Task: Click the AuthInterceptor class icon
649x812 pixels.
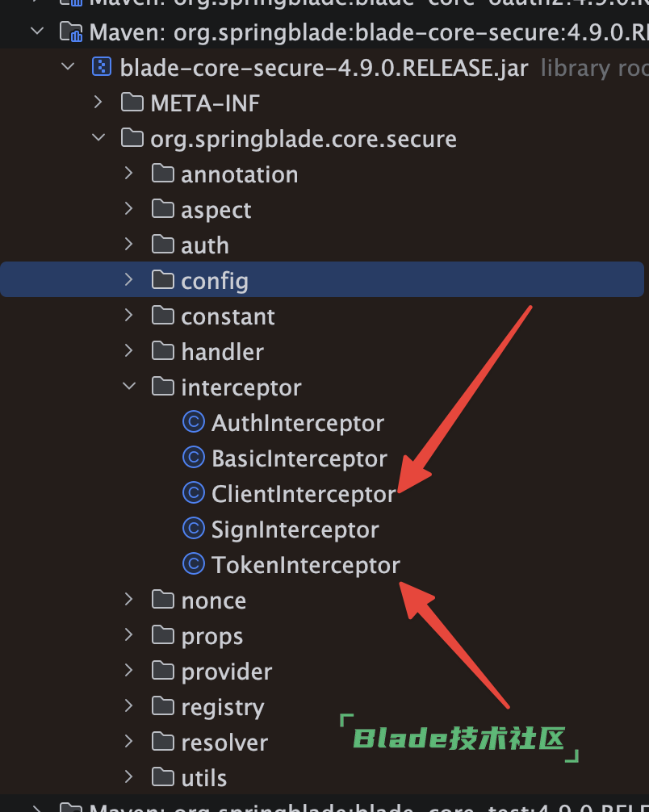Action: pos(194,422)
